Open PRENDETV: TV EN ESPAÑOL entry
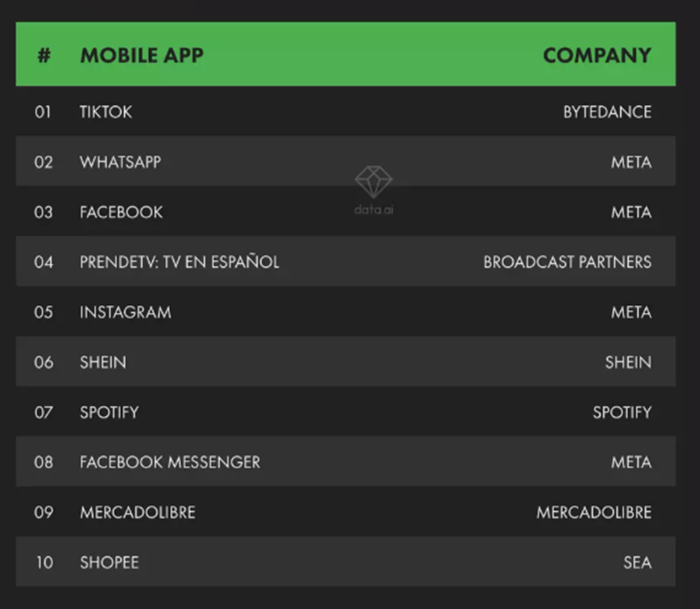The image size is (700, 609). (x=180, y=263)
